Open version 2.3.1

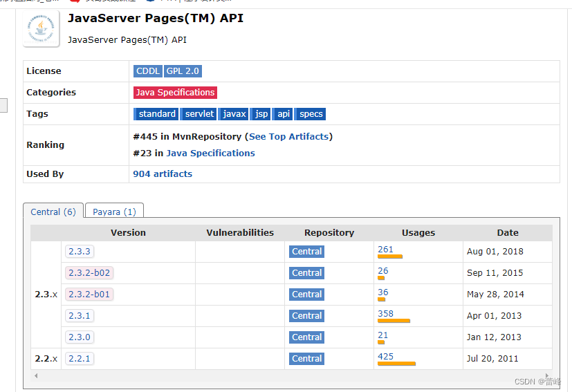80,316
